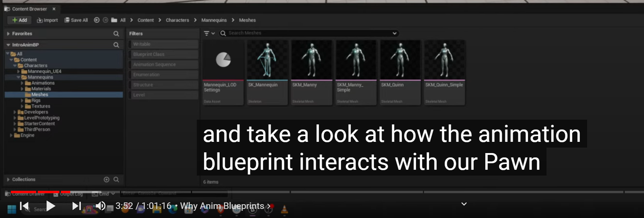
Task: Open the chevron between Mannequins and Meshes breadcrumbs
Action: [x=233, y=20]
